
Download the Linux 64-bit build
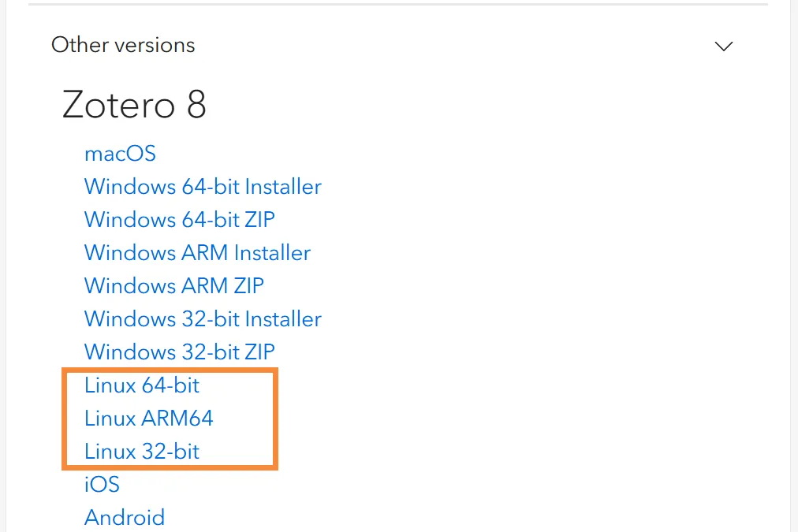coord(142,385)
